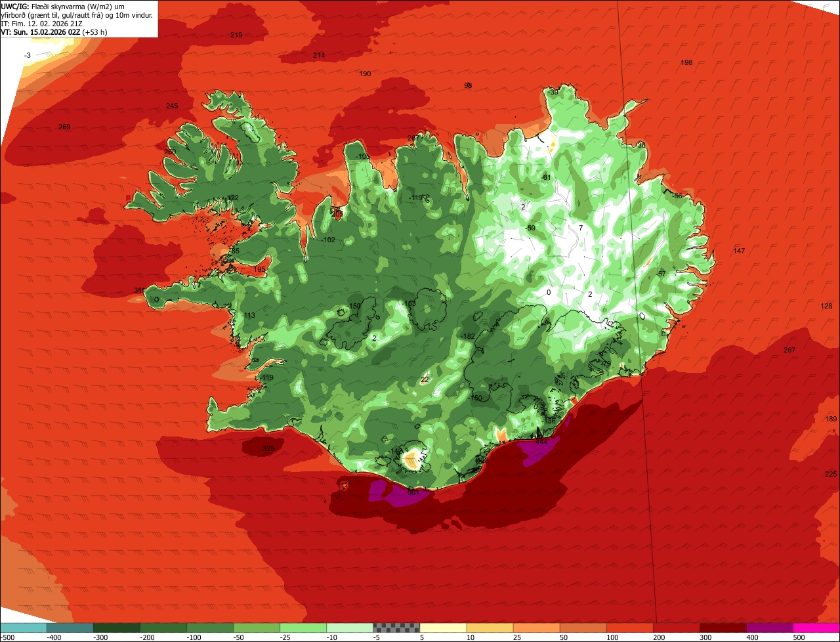Click the map value -102 in the northwest inland

point(328,240)
